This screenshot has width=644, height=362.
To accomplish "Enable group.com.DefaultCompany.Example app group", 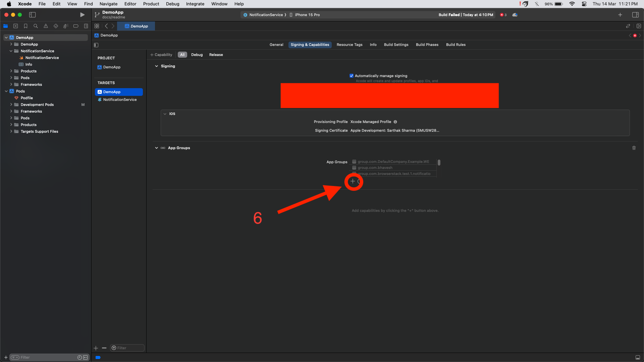I will pos(354,161).
